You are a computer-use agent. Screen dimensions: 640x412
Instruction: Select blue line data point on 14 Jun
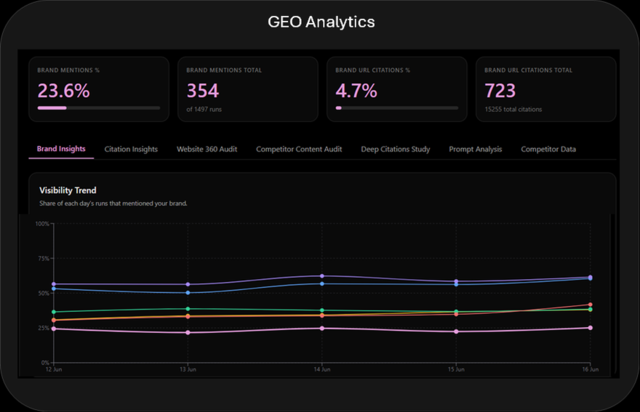[322, 284]
